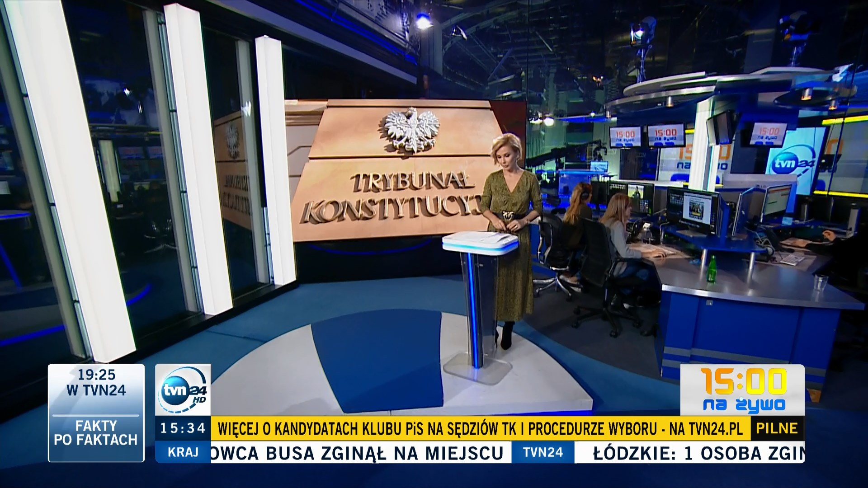Click the white eagle emblem on studio screen
This screenshot has width=868, height=488.
(x=412, y=130)
